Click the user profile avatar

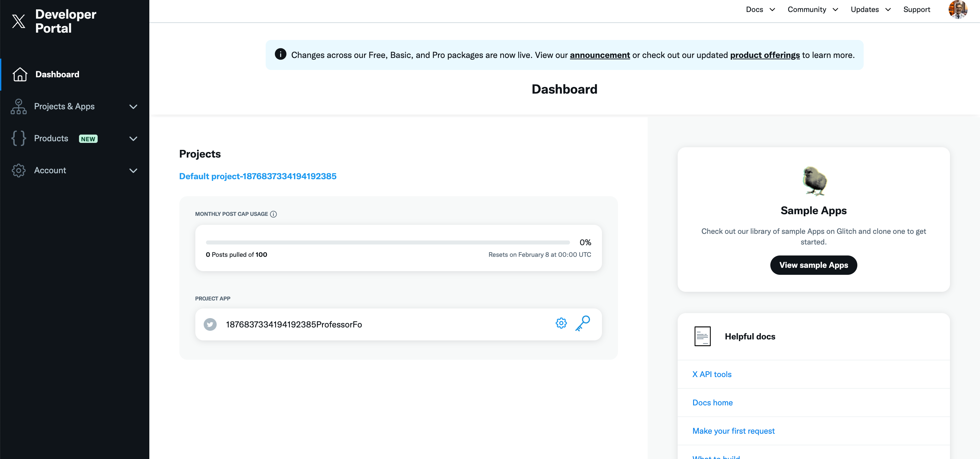click(957, 10)
